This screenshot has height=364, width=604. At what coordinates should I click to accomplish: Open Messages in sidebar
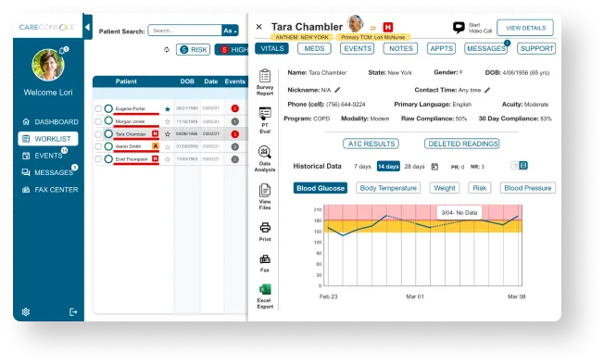click(x=48, y=172)
